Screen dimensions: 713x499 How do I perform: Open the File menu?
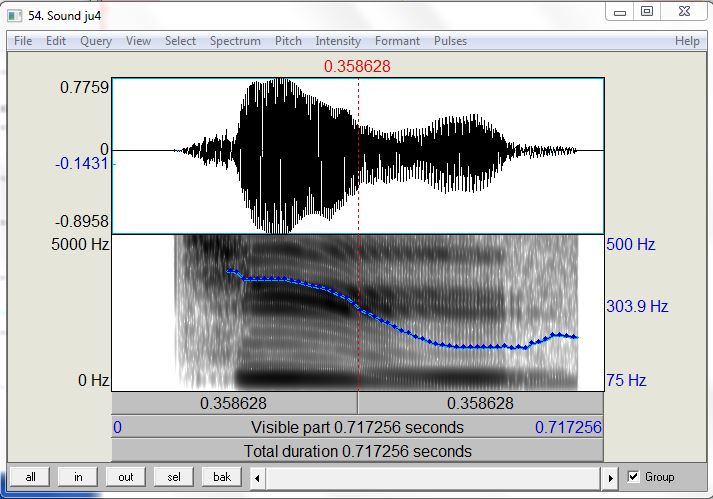[23, 41]
